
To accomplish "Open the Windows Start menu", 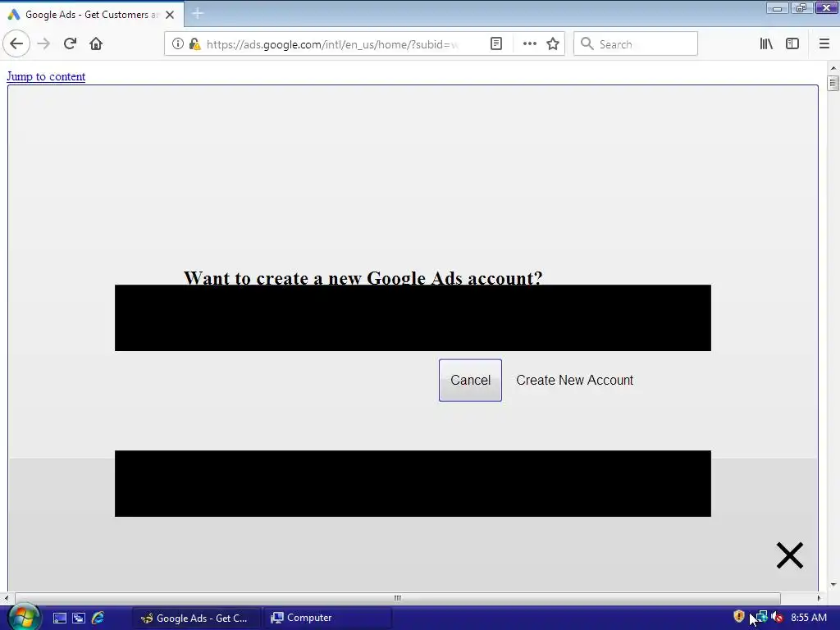I will pyautogui.click(x=24, y=617).
